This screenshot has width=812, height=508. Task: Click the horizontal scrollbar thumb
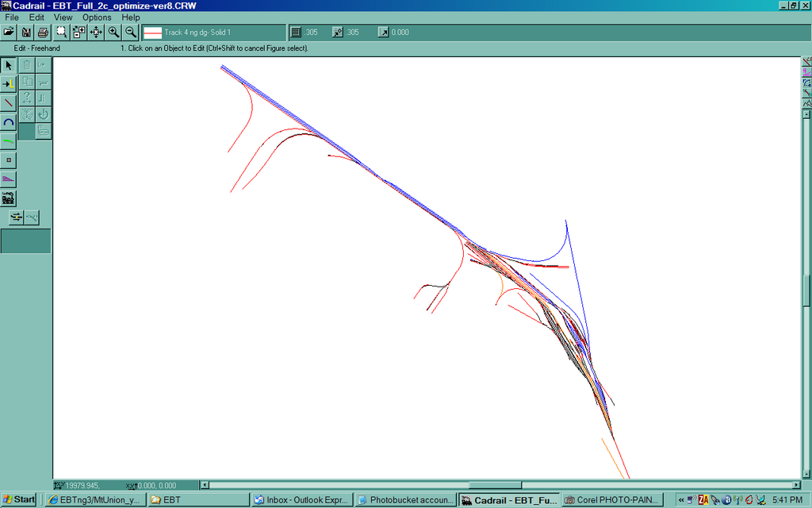click(x=495, y=485)
